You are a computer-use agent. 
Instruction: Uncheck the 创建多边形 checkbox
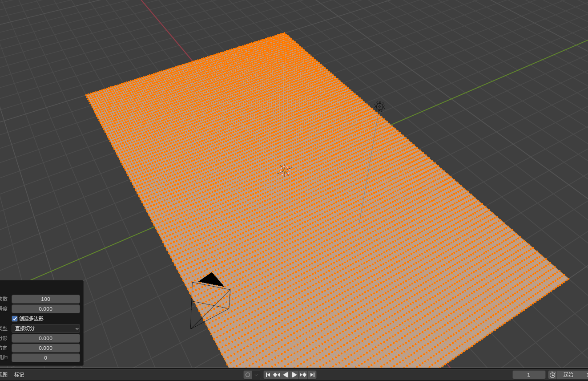[x=15, y=319]
